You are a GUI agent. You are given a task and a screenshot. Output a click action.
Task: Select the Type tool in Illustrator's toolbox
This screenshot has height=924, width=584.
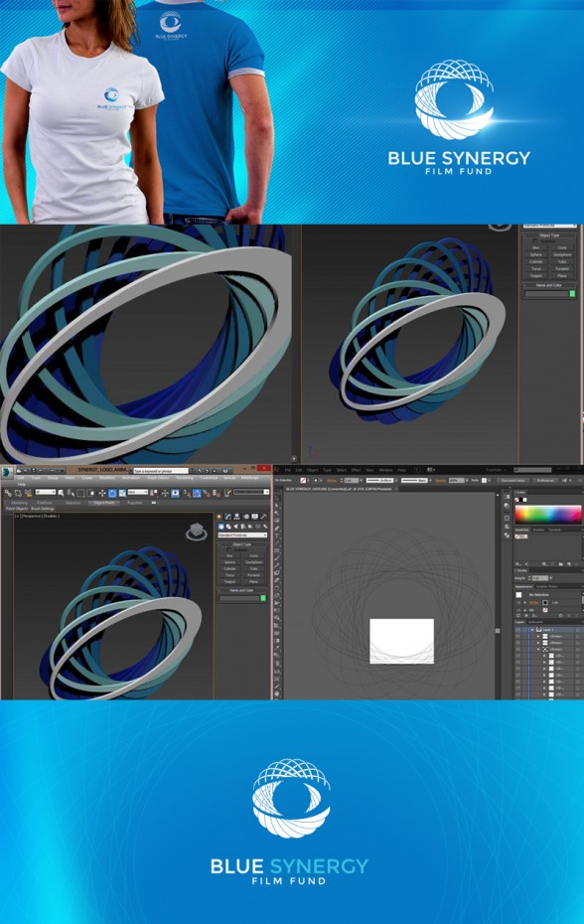pyautogui.click(x=277, y=536)
